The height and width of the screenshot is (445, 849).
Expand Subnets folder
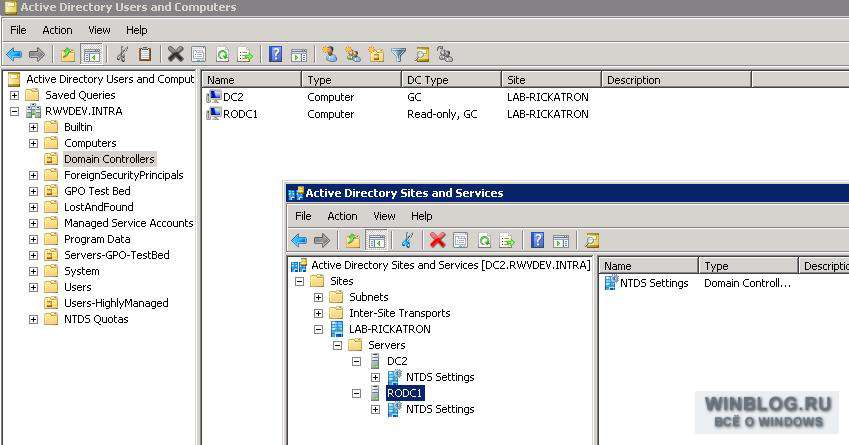coord(318,298)
